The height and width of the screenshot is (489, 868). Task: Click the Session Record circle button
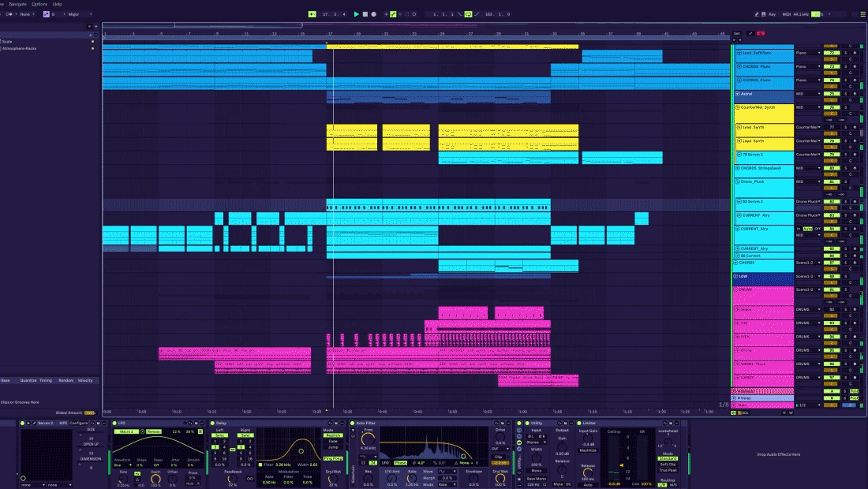tap(414, 14)
